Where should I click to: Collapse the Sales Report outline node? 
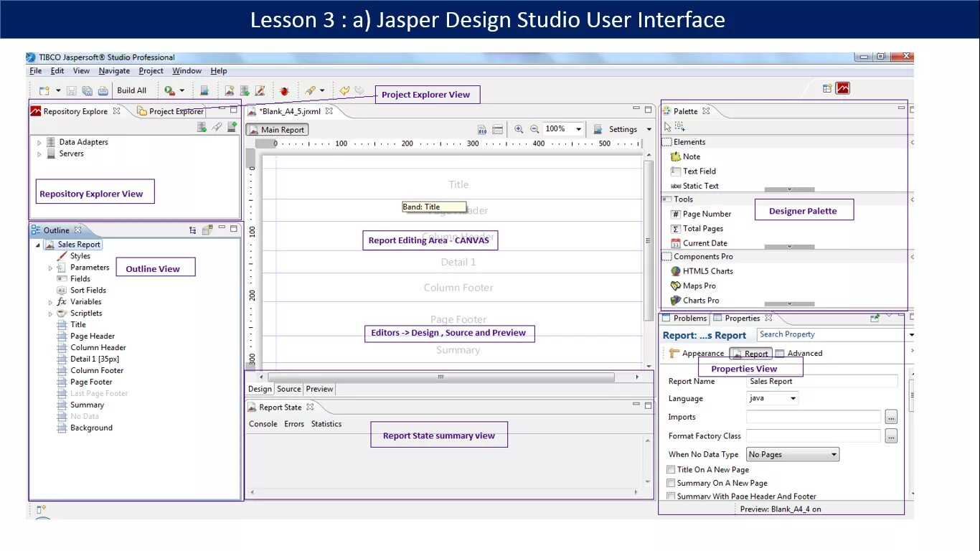38,245
